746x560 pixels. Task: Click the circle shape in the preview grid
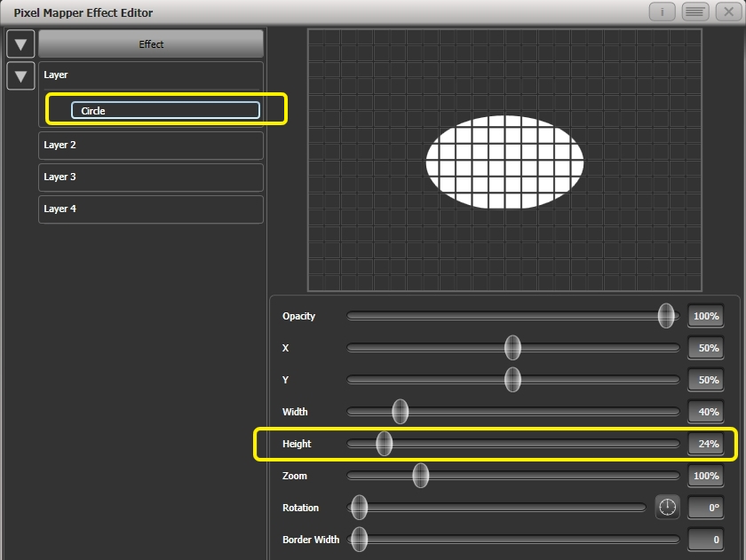504,160
